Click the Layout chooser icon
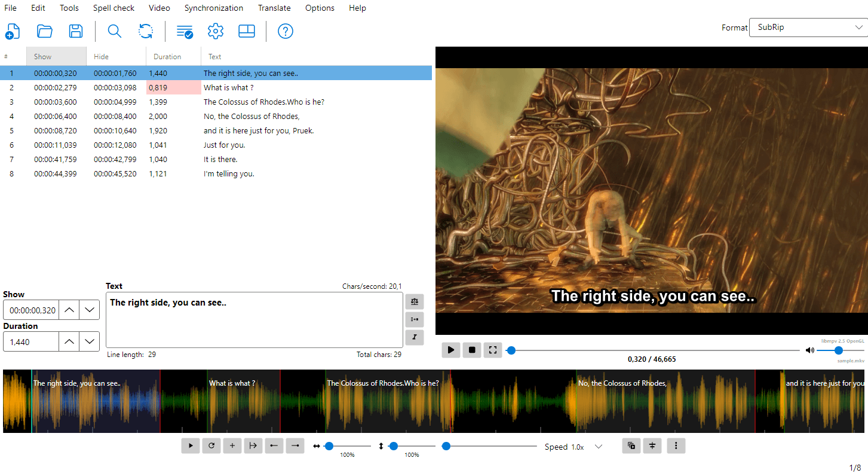868x473 pixels. tap(247, 32)
